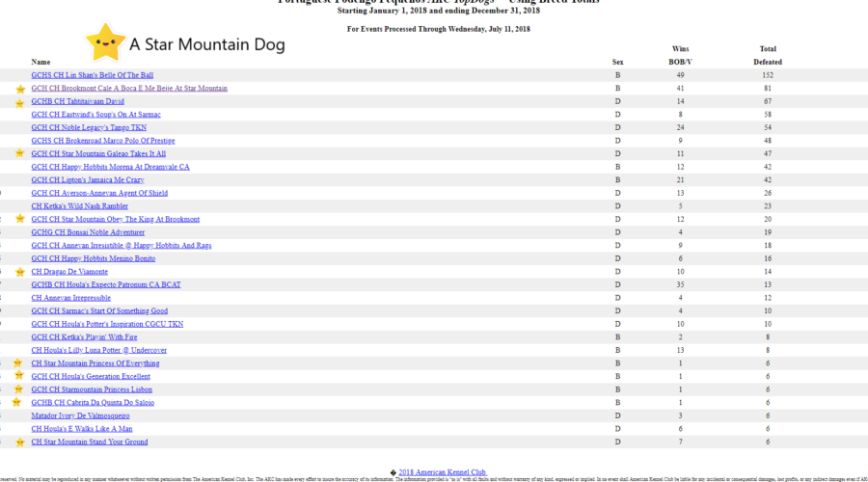The height and width of the screenshot is (482, 868).
Task: Open Brokenroad Marco Polo Of Prestige link
Action: [103, 141]
